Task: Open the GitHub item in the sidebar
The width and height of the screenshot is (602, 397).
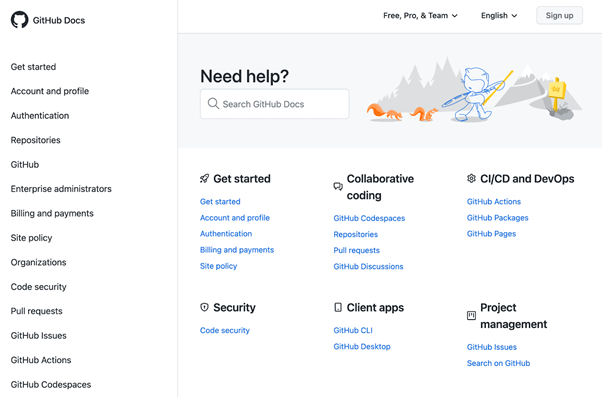Action: pyautogui.click(x=25, y=165)
